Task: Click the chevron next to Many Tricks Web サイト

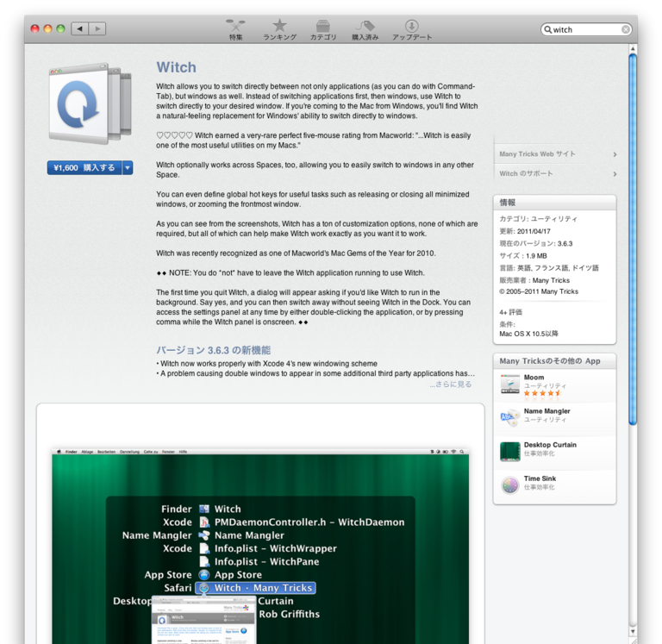Action: coord(615,154)
